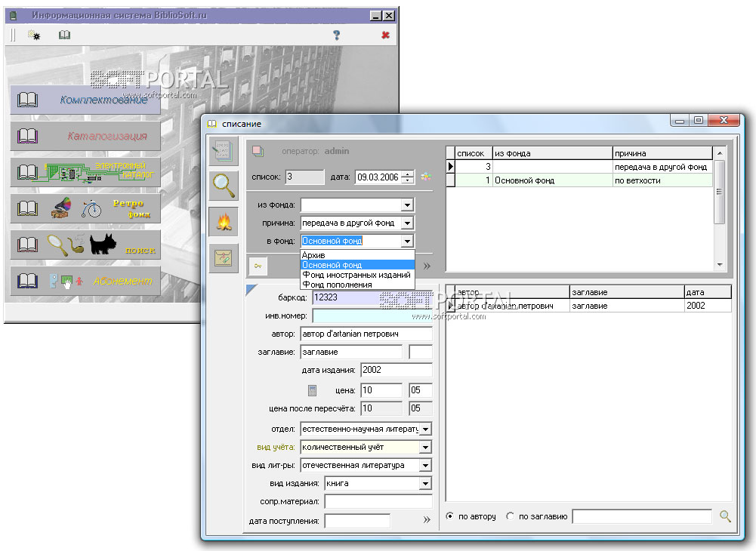Expand the 'из фонда' dropdown
The height and width of the screenshot is (551, 756).
tap(407, 205)
